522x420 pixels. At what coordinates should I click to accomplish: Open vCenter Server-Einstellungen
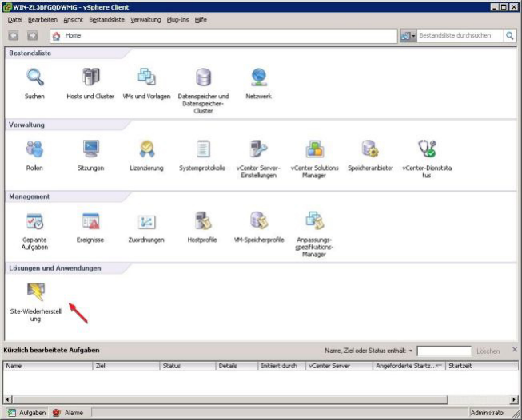259,159
